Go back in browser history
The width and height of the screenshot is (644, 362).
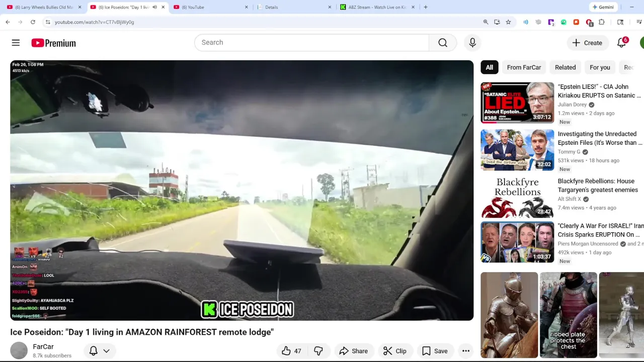pyautogui.click(x=8, y=22)
